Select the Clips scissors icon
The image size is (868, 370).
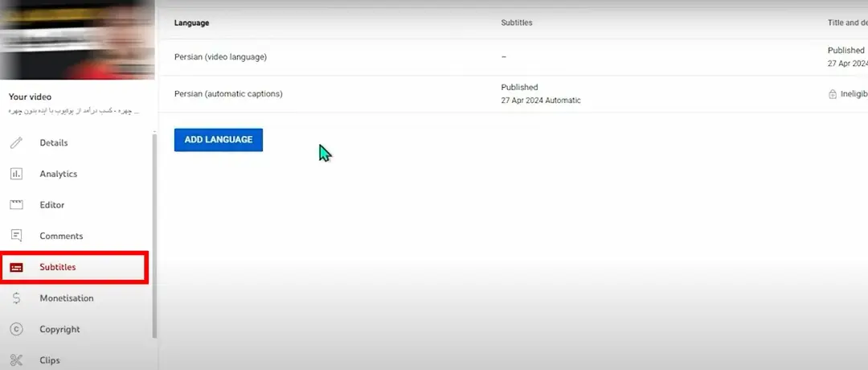[x=17, y=360]
